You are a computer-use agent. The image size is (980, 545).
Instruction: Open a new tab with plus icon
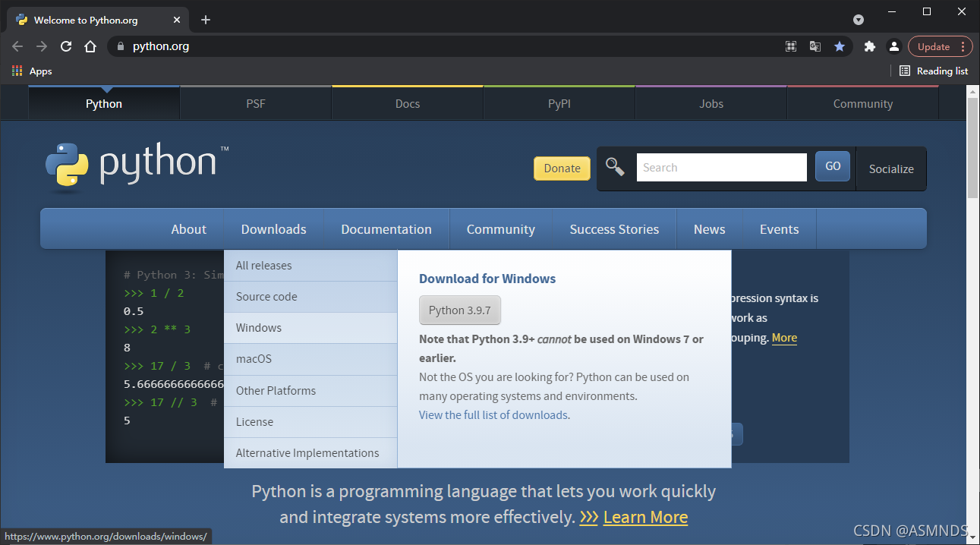point(206,20)
